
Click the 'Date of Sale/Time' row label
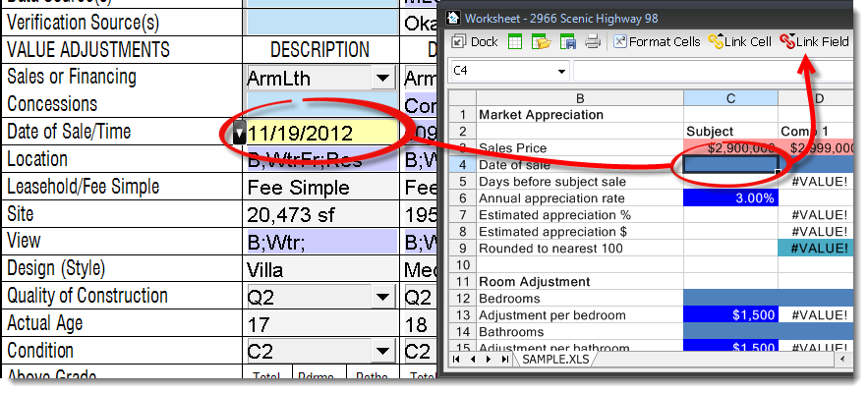(x=69, y=133)
